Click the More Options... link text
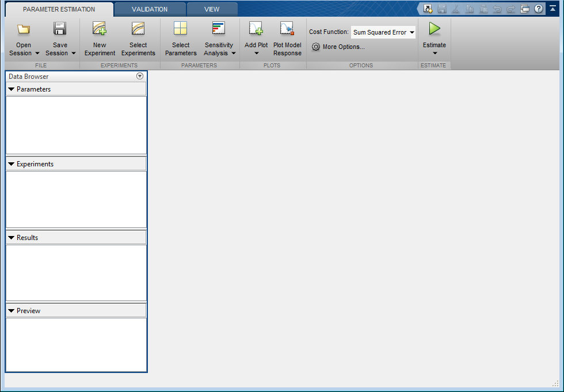The width and height of the screenshot is (564, 392). tap(344, 47)
